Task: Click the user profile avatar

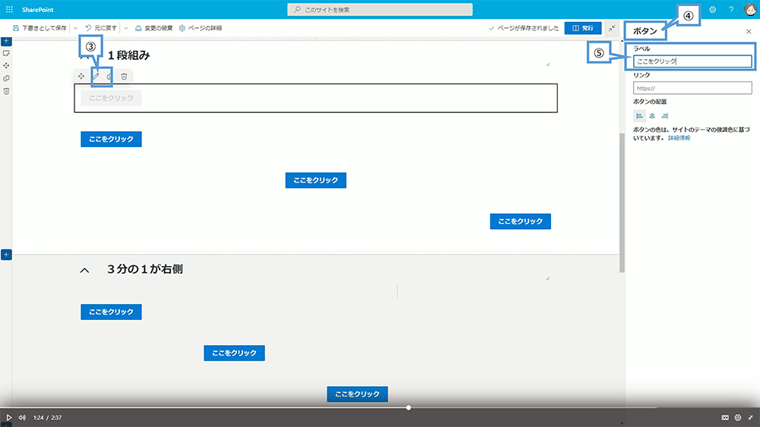Action: point(750,9)
